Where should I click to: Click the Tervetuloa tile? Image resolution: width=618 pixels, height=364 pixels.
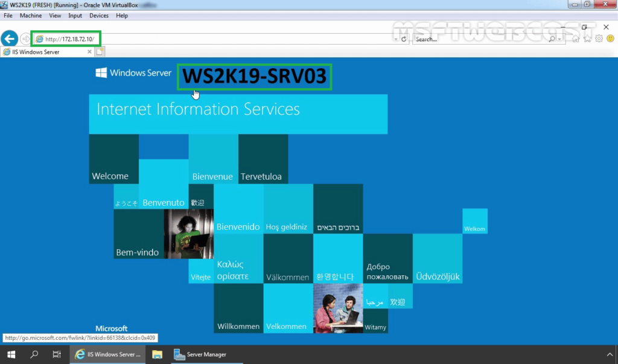click(x=263, y=159)
